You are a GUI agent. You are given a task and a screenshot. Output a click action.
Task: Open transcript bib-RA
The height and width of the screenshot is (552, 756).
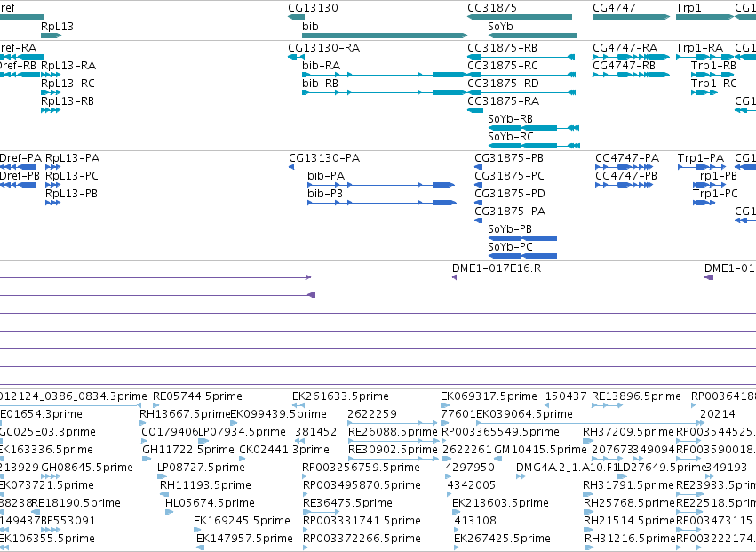[321, 66]
